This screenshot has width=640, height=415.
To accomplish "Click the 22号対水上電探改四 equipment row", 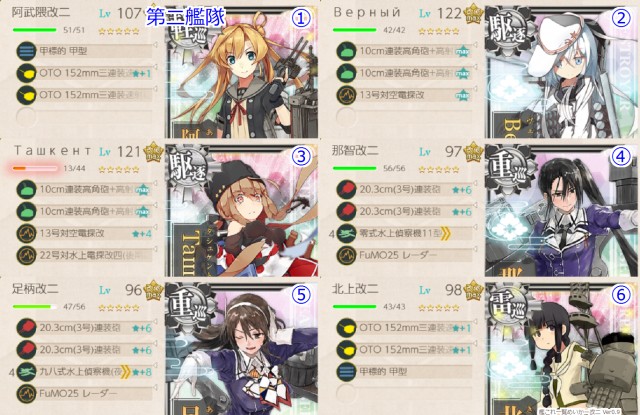I will point(84,255).
